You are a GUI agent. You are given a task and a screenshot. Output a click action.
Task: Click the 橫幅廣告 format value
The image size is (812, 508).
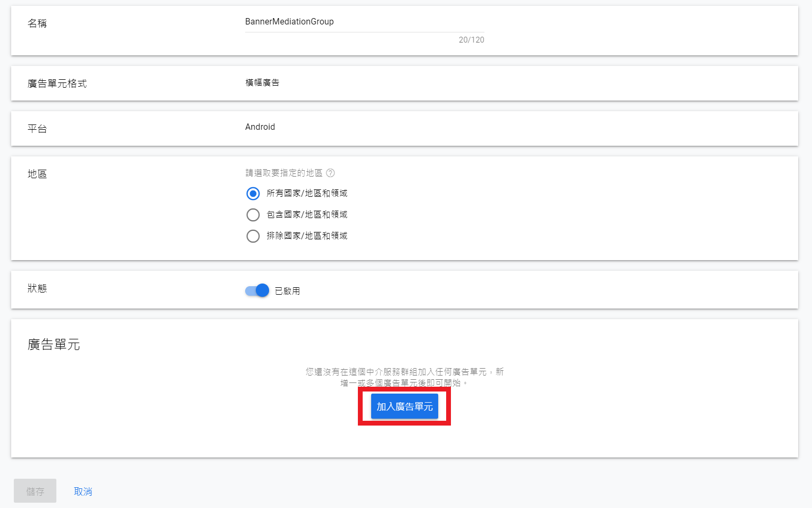tap(263, 82)
